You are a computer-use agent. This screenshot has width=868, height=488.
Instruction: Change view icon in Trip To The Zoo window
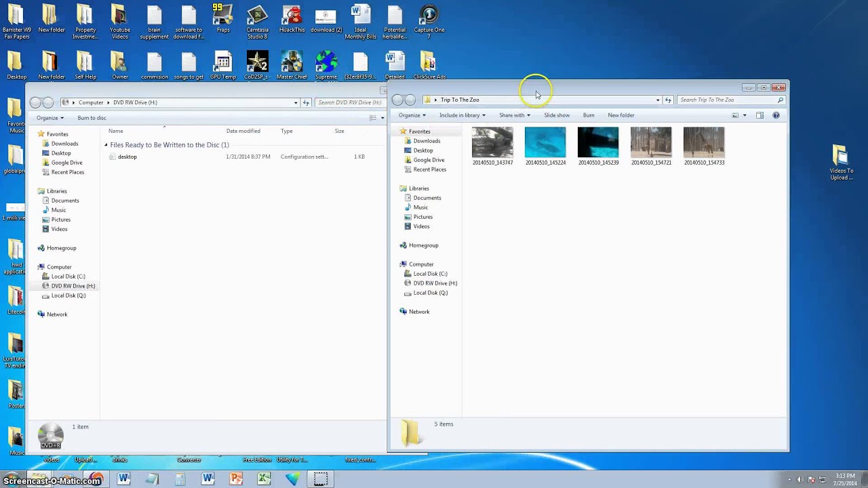[x=735, y=115]
